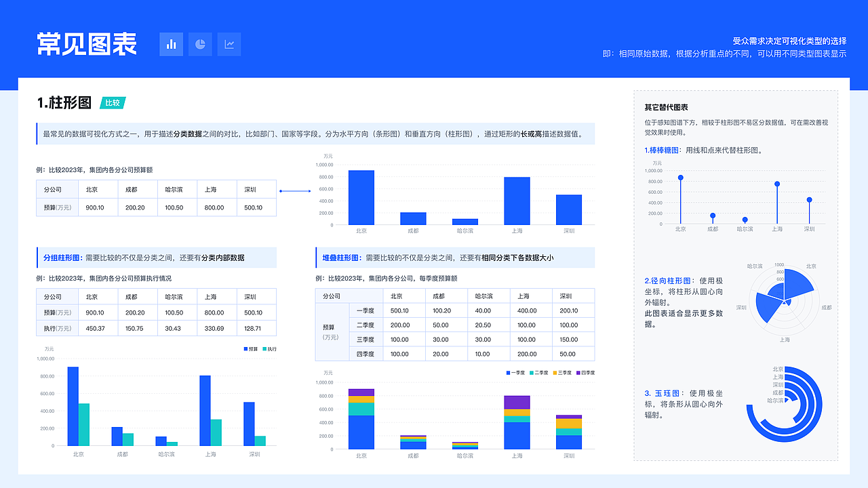Click the 三季度 row label in quarterly table
Screen dimensions: 868x488
(365, 340)
